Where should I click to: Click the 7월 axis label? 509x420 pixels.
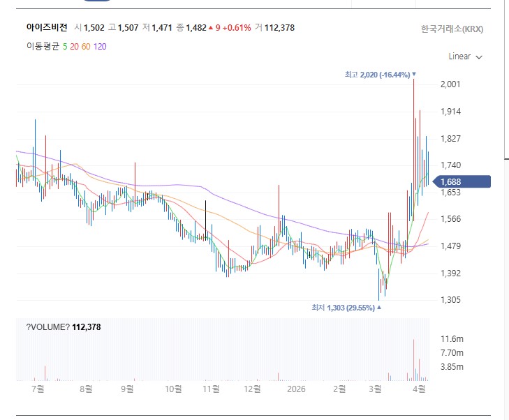pyautogui.click(x=38, y=389)
